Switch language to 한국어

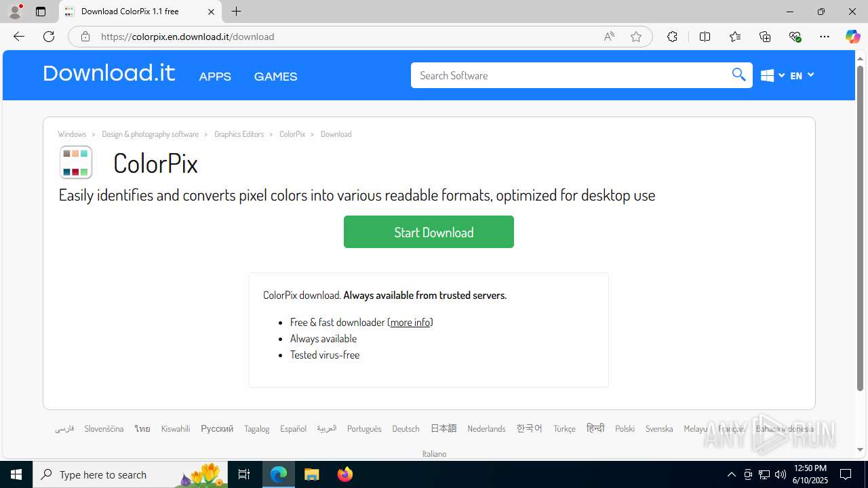pos(530,428)
